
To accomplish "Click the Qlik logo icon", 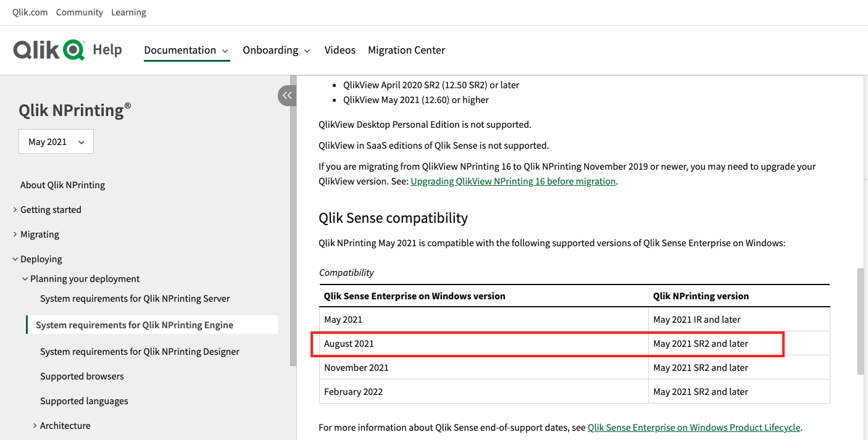I will tap(49, 50).
